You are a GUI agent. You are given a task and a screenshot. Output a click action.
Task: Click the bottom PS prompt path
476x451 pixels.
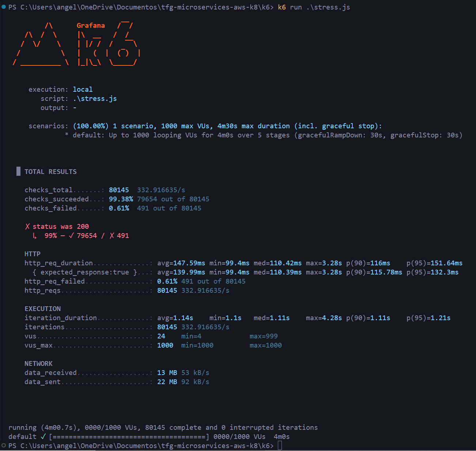141,446
